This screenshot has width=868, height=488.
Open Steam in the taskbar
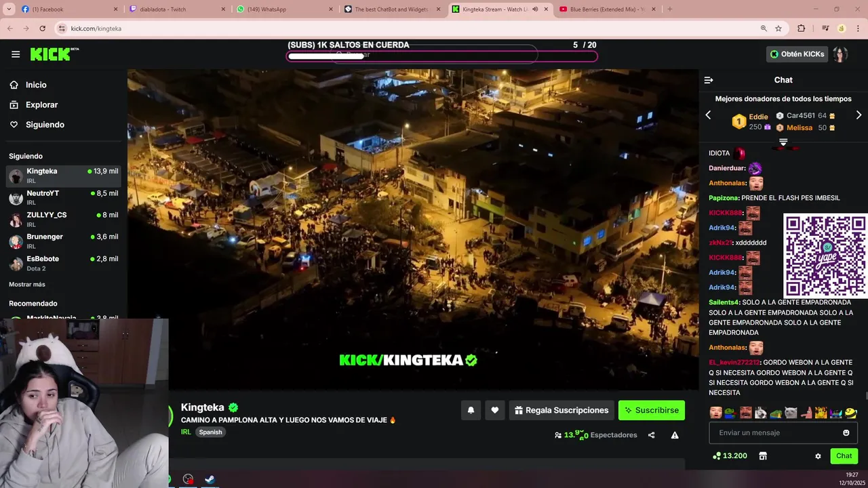tap(210, 479)
